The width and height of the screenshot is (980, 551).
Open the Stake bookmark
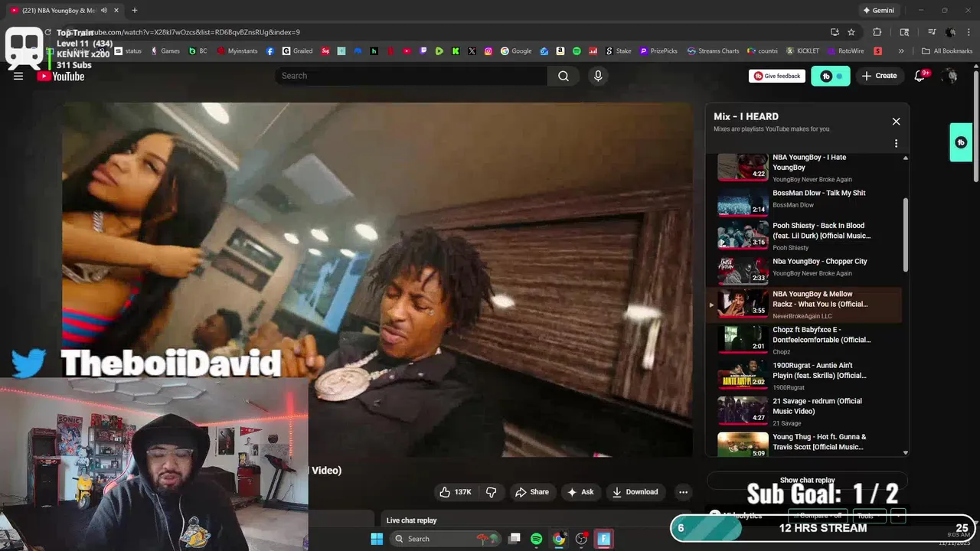click(x=619, y=51)
